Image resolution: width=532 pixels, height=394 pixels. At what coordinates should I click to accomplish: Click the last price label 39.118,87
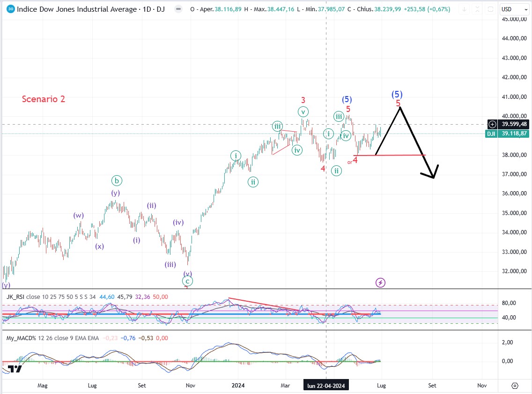(514, 134)
